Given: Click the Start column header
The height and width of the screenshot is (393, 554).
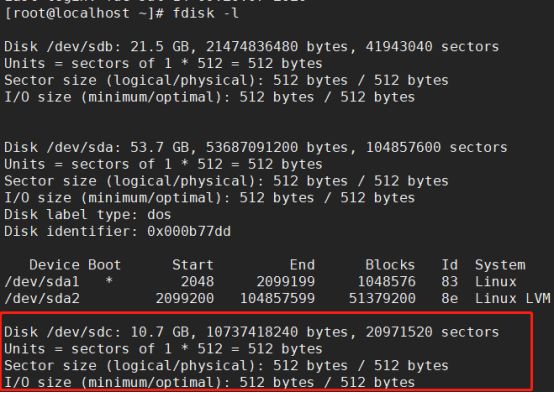Looking at the screenshot, I should 193,265.
